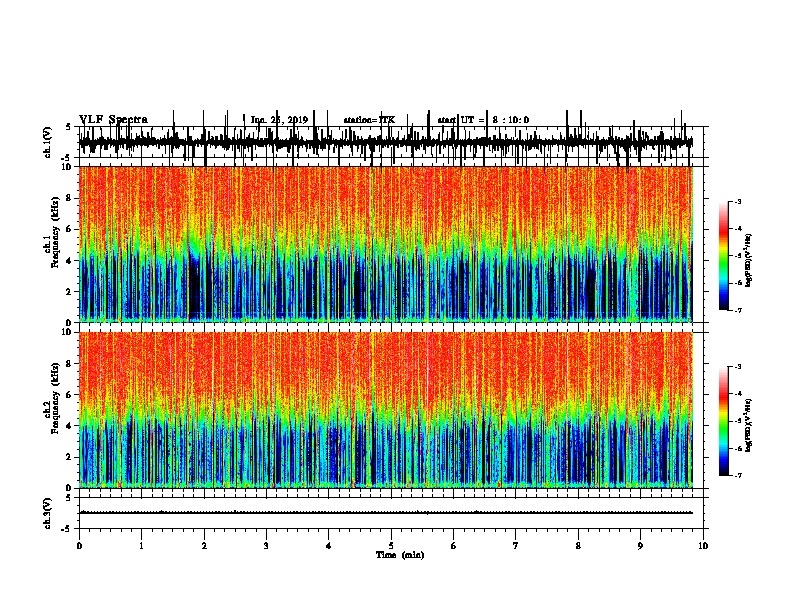
Task: Click the ch.3(V) axis label
Action: (48, 513)
